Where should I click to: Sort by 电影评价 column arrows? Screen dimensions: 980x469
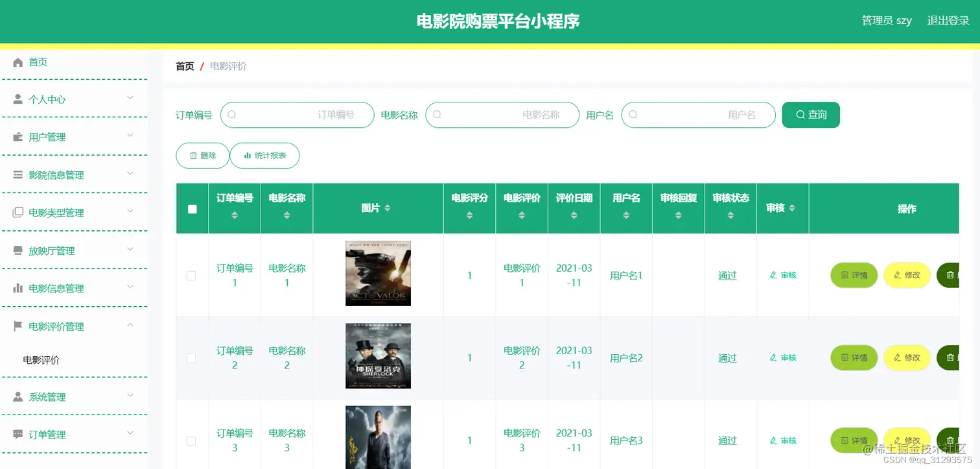click(522, 215)
